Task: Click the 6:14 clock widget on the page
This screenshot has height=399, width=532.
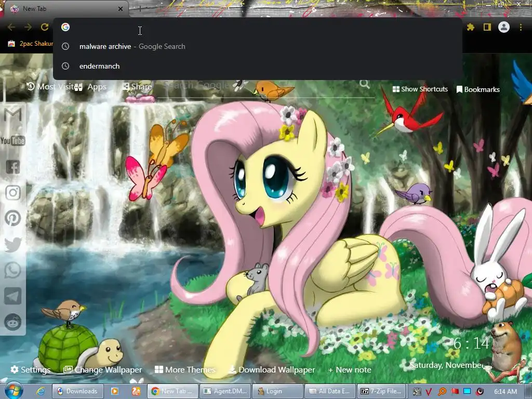Action: pyautogui.click(x=472, y=343)
